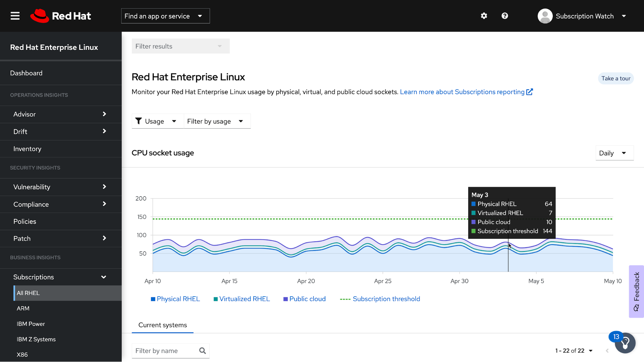Viewport: 644px width, 362px height.
Task: Click the search magnifier in name filter
Action: coord(202,351)
